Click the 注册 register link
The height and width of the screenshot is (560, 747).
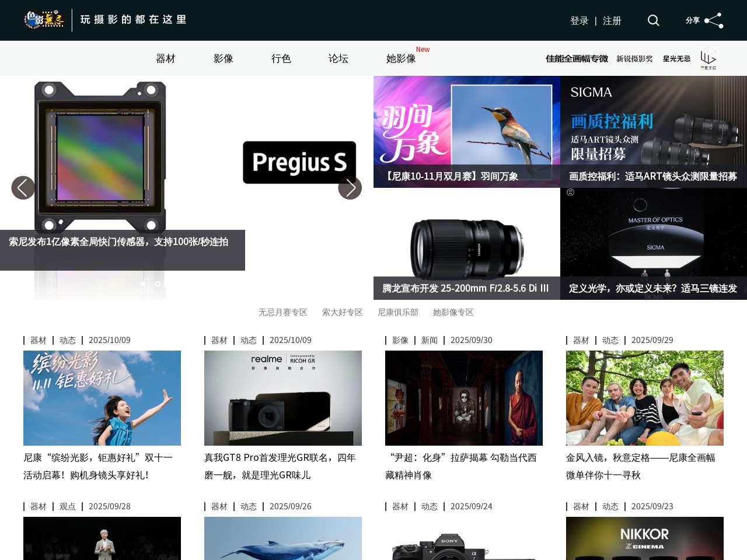(612, 21)
